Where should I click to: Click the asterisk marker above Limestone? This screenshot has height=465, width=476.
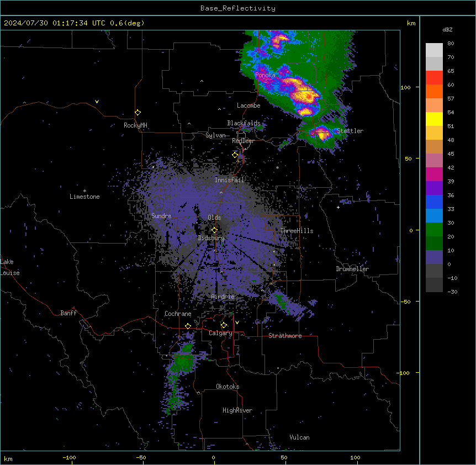pos(84,191)
